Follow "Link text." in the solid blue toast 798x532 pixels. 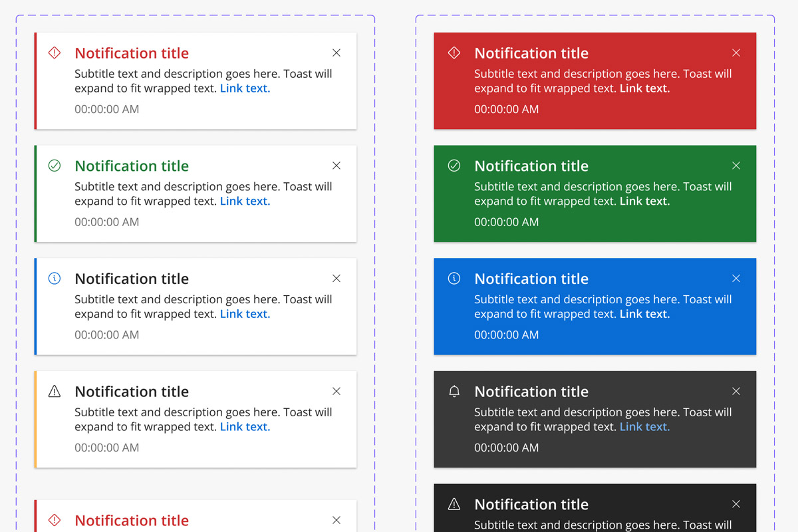coord(644,315)
